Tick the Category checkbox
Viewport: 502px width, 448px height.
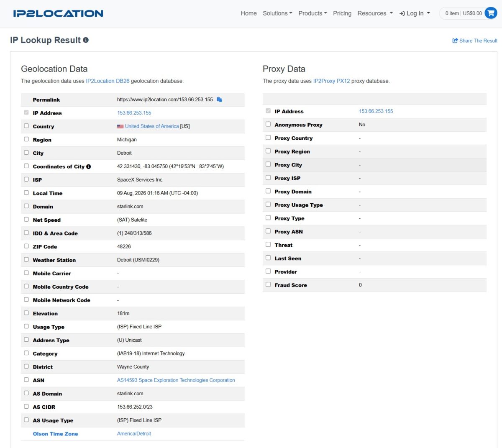(26, 353)
